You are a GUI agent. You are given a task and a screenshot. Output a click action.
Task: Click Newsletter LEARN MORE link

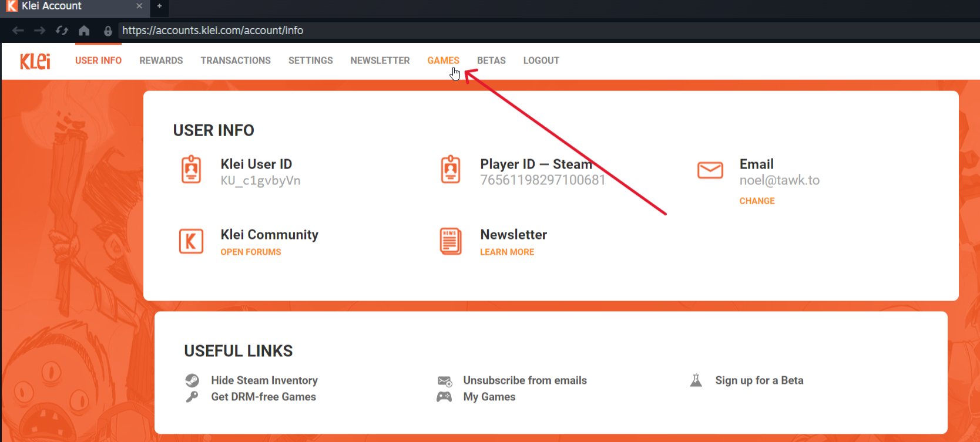[x=507, y=252]
